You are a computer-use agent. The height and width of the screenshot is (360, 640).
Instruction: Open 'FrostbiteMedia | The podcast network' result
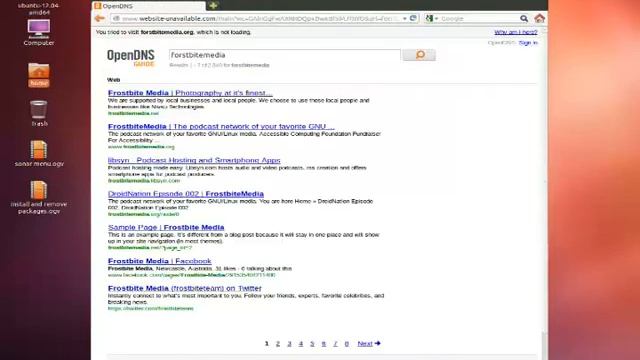(x=221, y=127)
